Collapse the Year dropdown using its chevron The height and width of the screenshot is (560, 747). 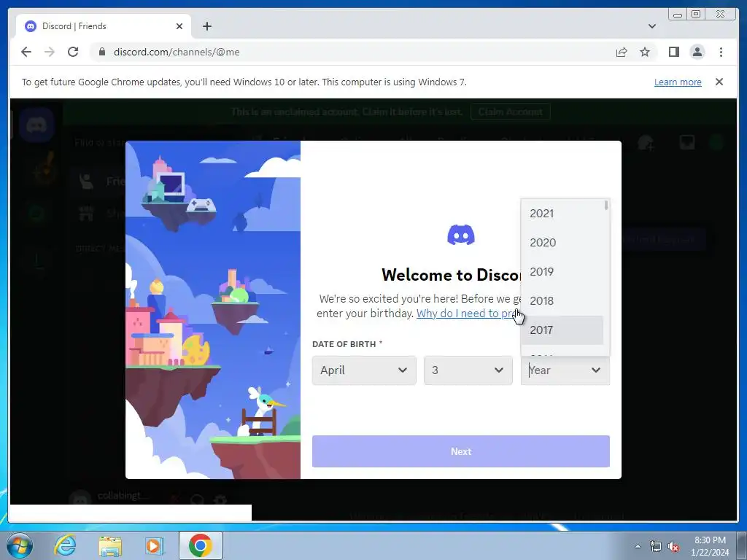pyautogui.click(x=595, y=370)
